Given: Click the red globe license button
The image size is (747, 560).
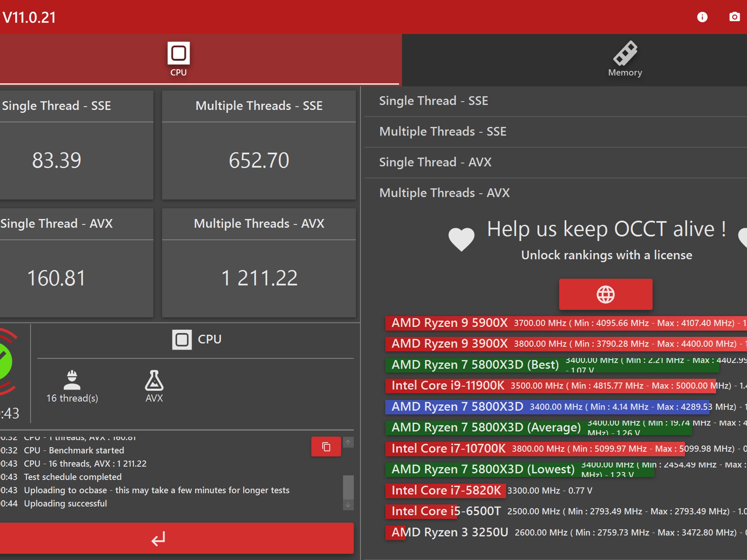Looking at the screenshot, I should coord(606,294).
